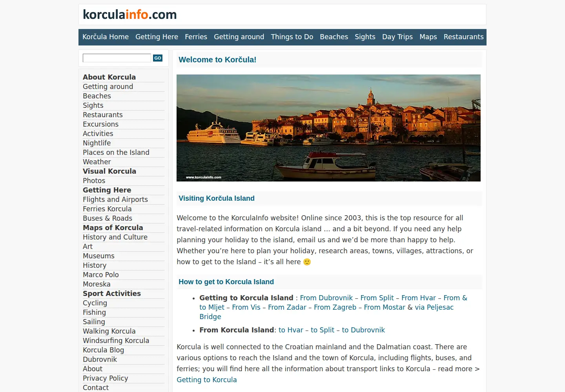Open the Nightlife sidebar link

point(97,143)
